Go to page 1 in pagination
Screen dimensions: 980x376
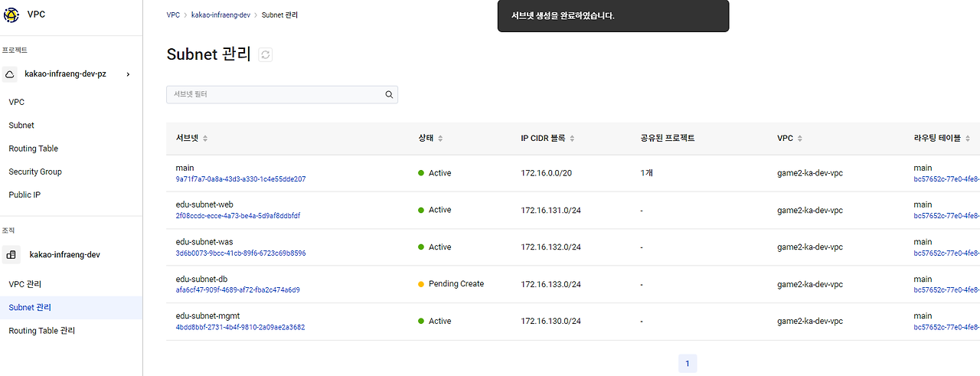point(688,364)
